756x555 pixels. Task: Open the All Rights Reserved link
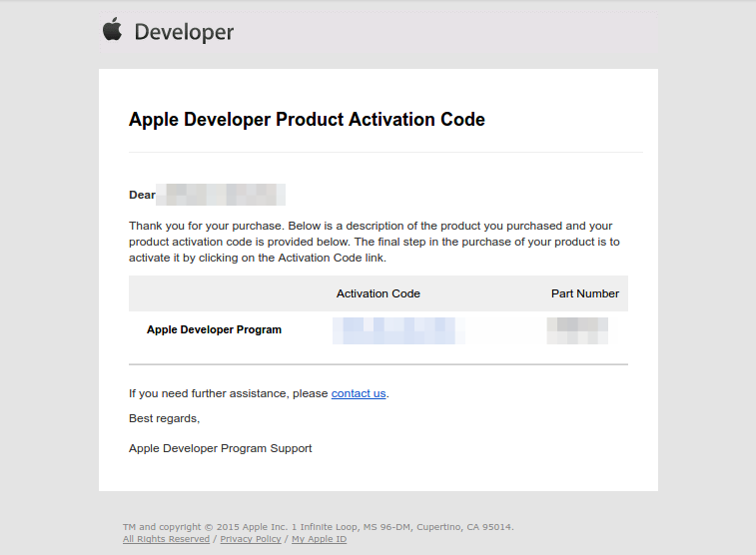[166, 539]
